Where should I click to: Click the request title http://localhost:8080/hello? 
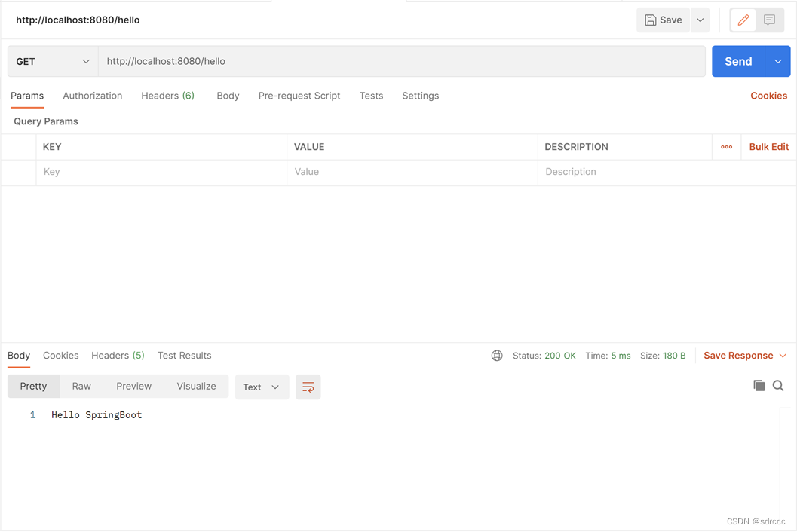point(78,20)
